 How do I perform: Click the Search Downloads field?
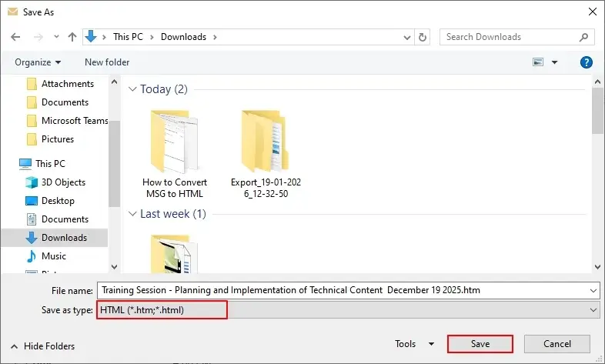click(x=516, y=37)
